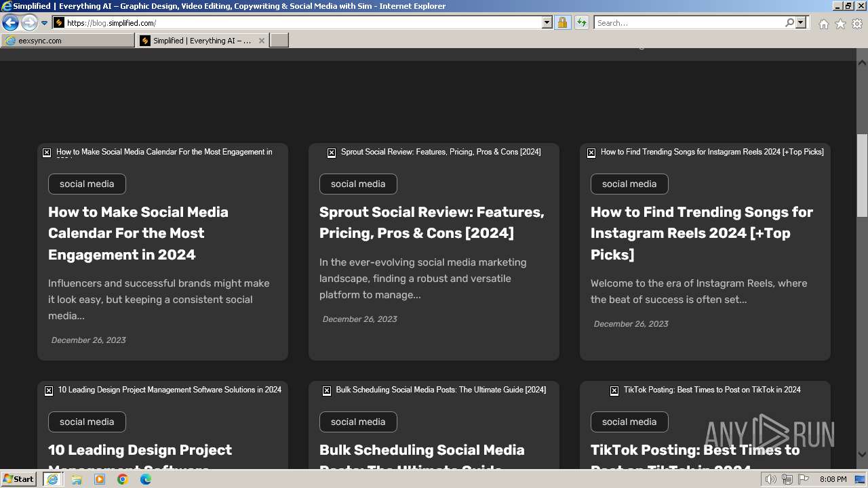
Task: Click social media tag on TikTok Posting post
Action: point(629,422)
